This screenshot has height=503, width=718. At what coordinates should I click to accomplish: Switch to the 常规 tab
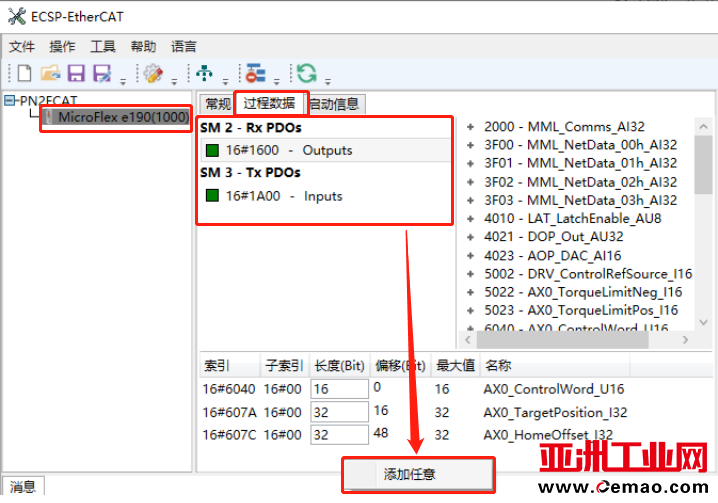[x=217, y=104]
